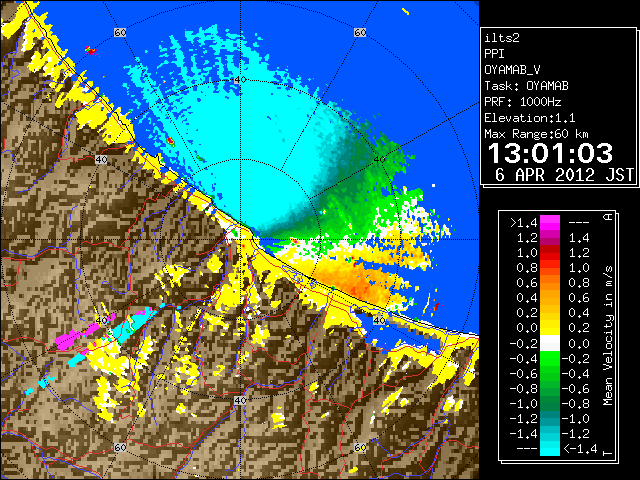This screenshot has width=640, height=480.
Task: Click the ilts2 label in info box
Action: 502,38
